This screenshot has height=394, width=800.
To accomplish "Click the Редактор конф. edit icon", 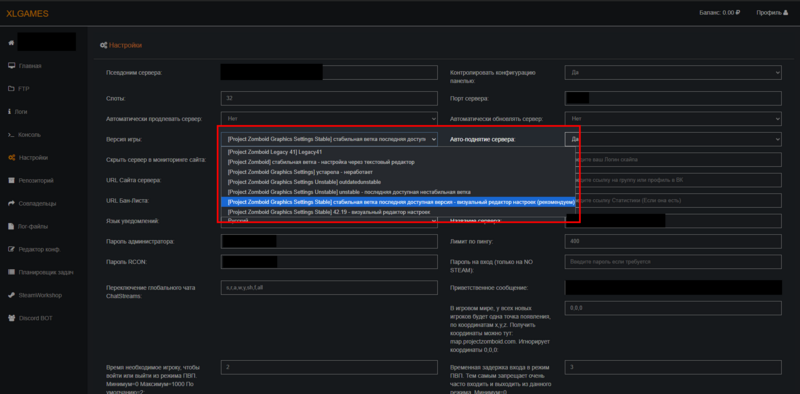I will point(11,249).
